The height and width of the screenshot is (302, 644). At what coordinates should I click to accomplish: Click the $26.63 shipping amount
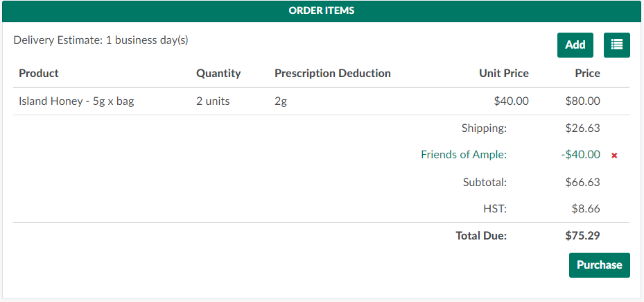pyautogui.click(x=582, y=128)
